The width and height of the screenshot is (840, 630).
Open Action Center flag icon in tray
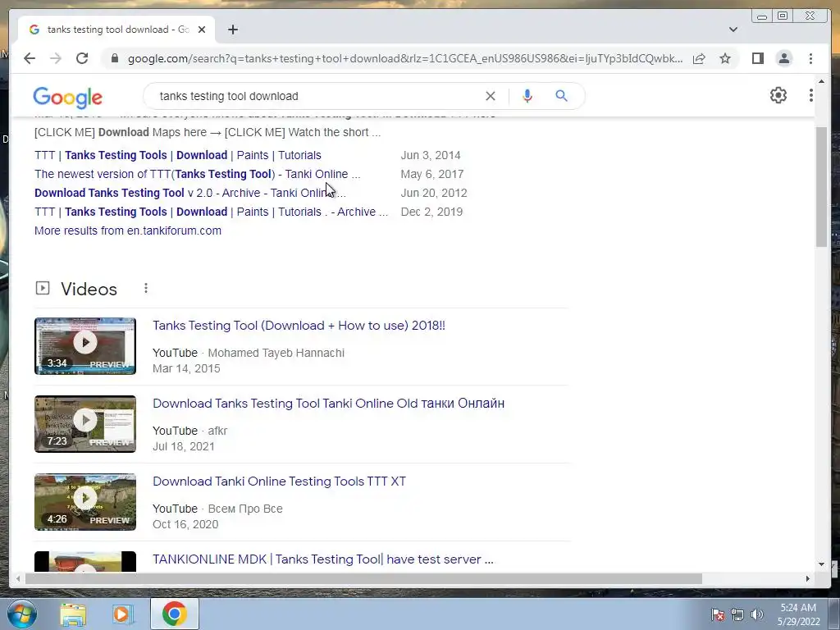point(718,614)
